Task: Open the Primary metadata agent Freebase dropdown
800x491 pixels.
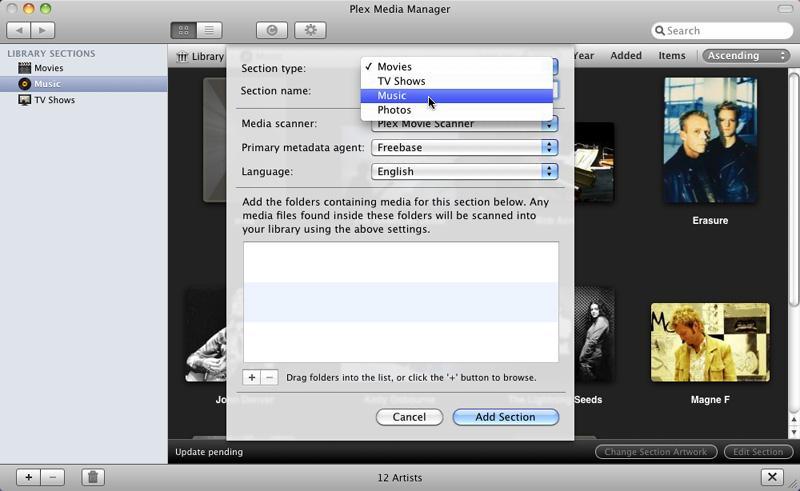Action: point(464,148)
